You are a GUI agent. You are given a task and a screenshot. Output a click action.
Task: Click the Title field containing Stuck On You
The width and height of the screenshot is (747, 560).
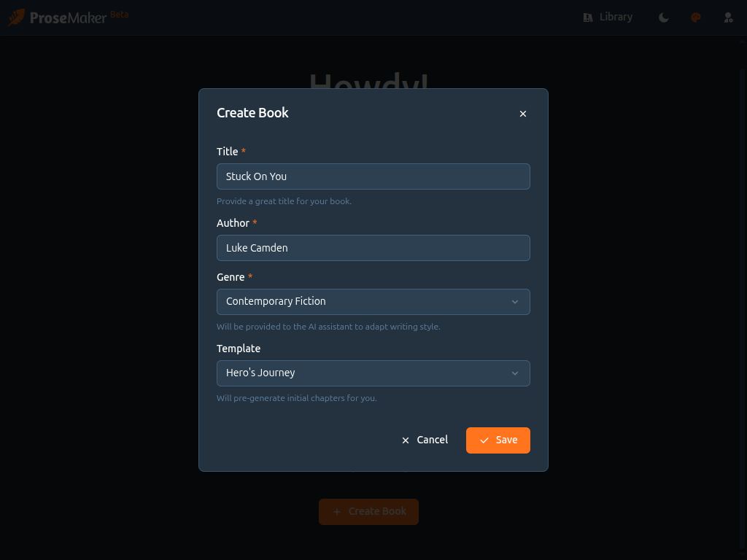coord(373,176)
